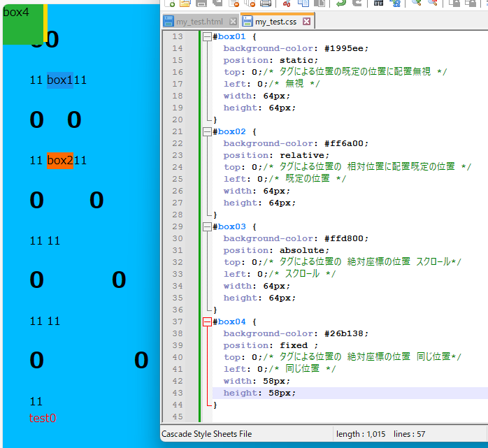Screen dimensions: 488x448
Task: Click the color value #ff6a00
Action: (343, 143)
